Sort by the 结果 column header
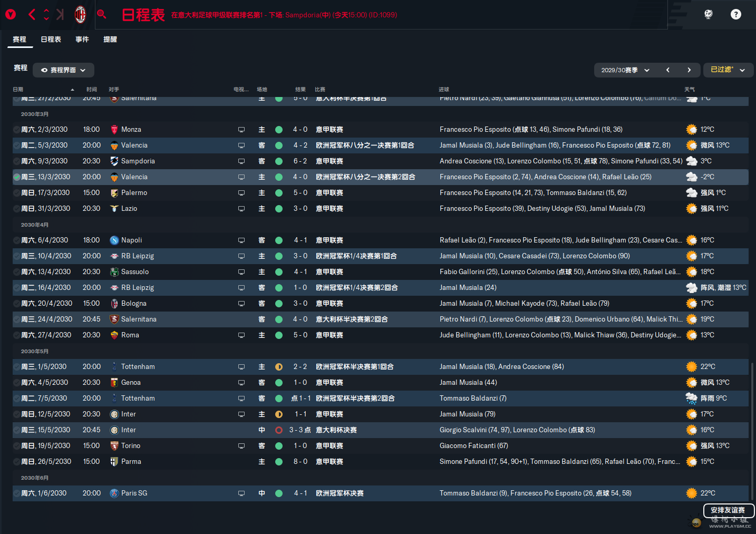The image size is (756, 534). click(301, 90)
